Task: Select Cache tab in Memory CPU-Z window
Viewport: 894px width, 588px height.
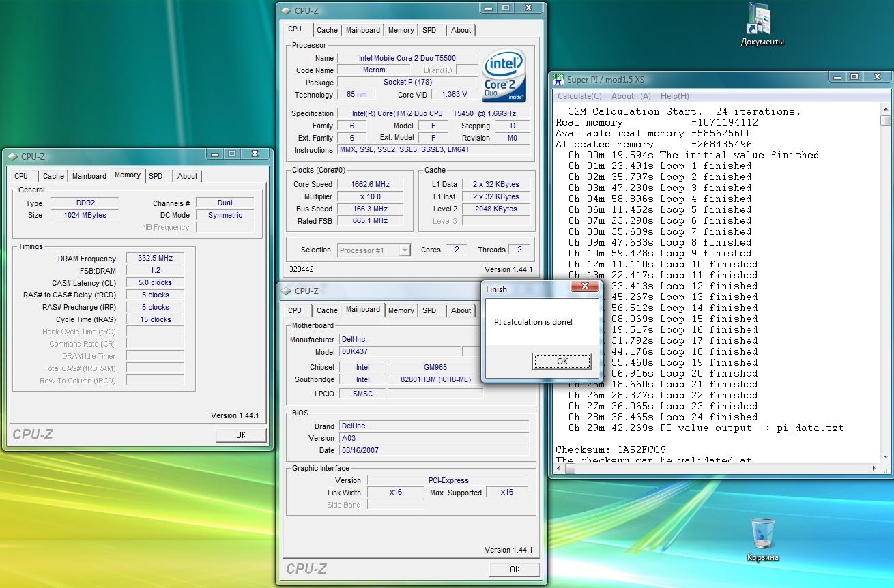Action: pos(53,176)
